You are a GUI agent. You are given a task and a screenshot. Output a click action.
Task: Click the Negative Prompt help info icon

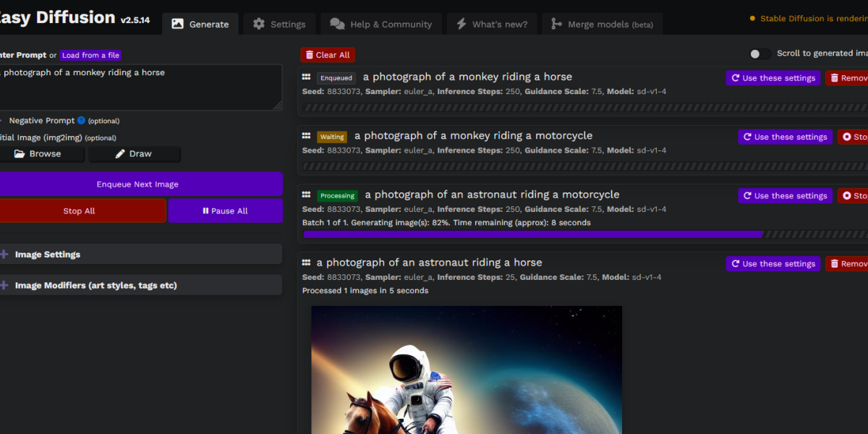pos(81,121)
